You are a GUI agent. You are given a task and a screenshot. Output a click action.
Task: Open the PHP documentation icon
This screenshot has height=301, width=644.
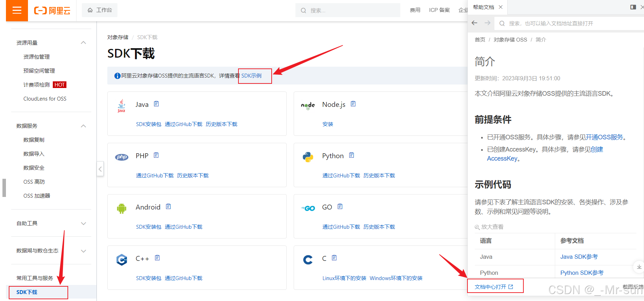click(156, 155)
